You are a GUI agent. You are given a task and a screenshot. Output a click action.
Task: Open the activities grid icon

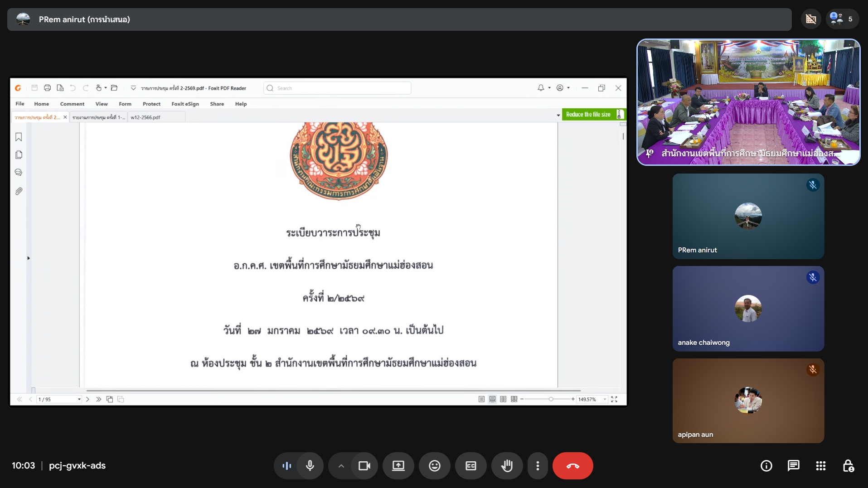[820, 466]
